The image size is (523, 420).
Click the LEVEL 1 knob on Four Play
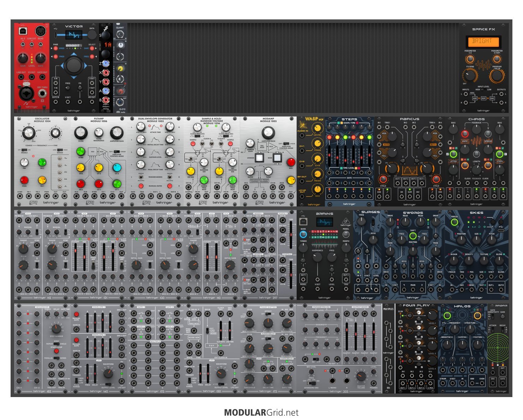tap(432, 315)
